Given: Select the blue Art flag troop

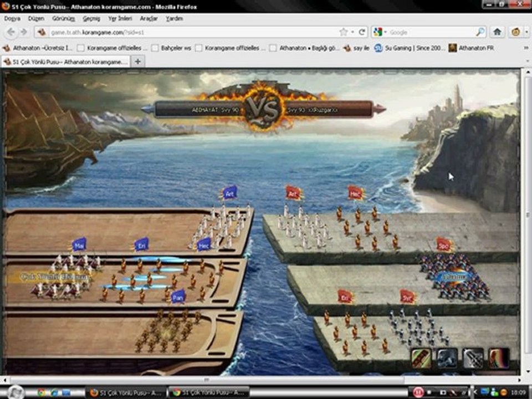Looking at the screenshot, I should [229, 193].
